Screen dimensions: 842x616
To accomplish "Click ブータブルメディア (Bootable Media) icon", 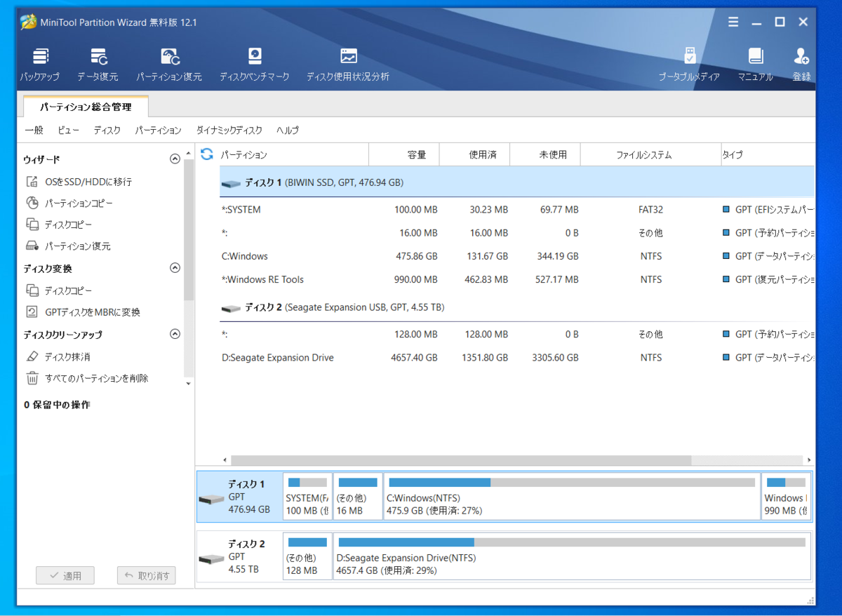I will [x=689, y=65].
